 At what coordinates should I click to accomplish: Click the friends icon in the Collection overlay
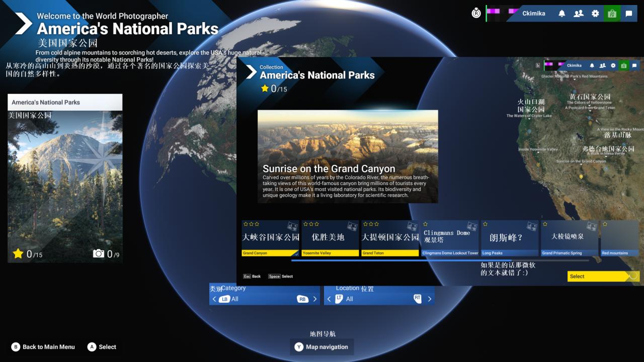[x=603, y=65]
